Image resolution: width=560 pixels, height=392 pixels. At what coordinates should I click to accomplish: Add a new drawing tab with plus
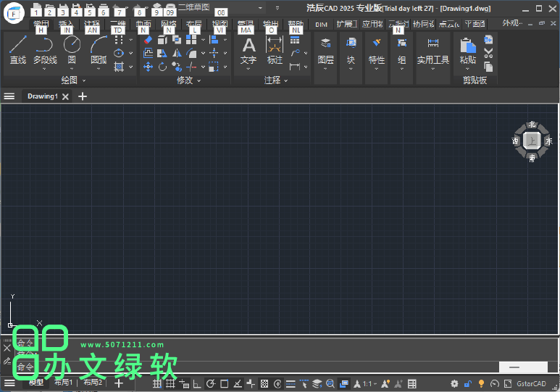tap(83, 96)
